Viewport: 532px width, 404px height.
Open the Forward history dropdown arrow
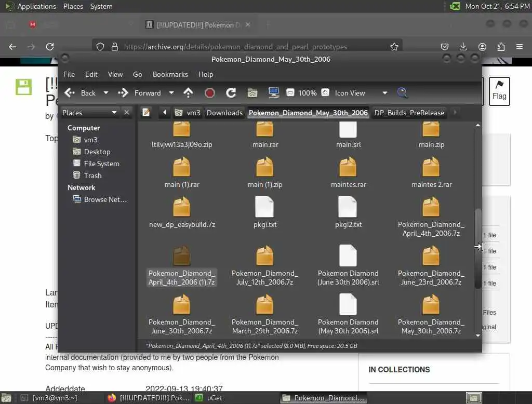click(x=171, y=92)
